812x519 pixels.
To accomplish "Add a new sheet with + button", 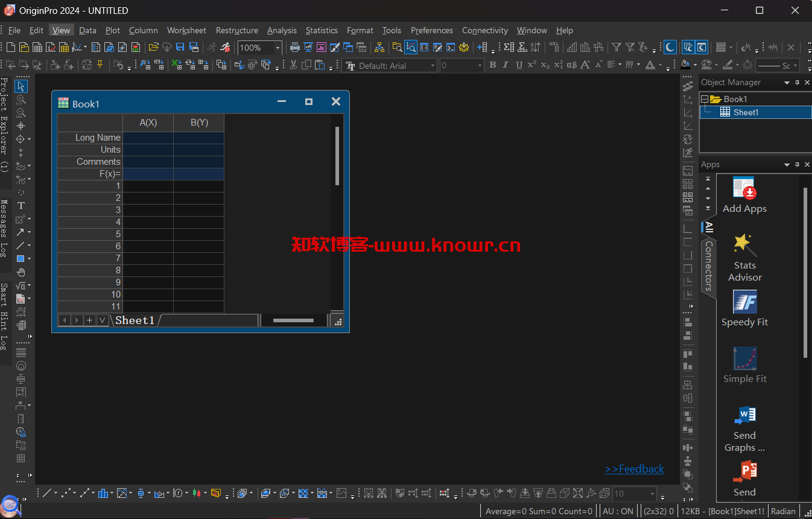I will point(90,320).
